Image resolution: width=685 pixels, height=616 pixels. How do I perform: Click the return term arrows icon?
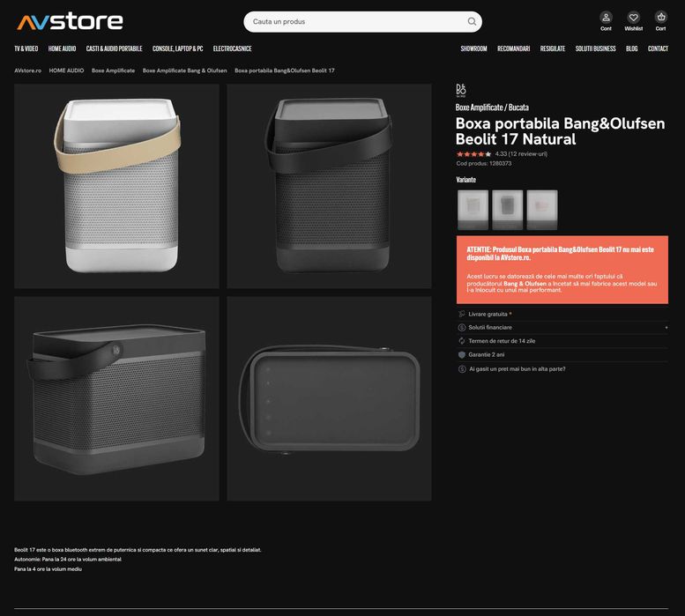click(x=462, y=341)
